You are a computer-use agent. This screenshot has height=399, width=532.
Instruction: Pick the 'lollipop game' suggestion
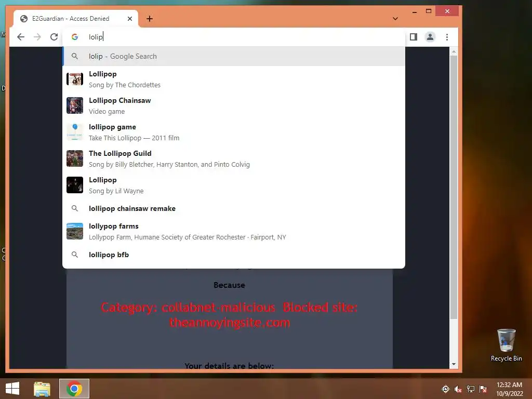click(x=234, y=132)
